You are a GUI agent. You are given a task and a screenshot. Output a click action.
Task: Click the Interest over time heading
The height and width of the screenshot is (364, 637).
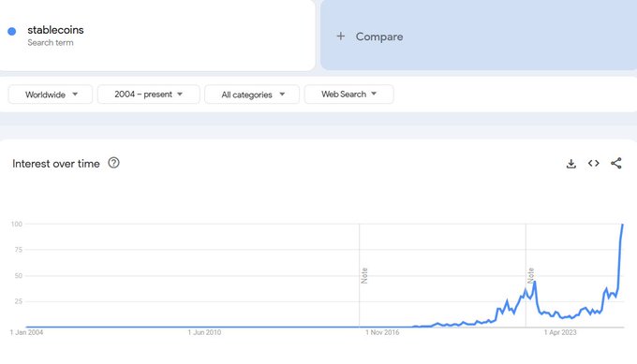56,164
